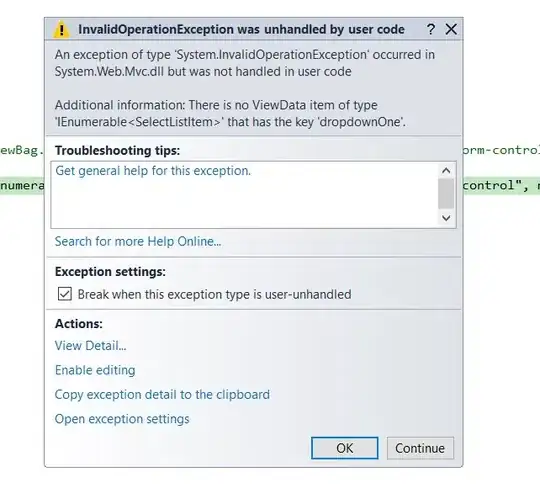Open help via the question mark icon
This screenshot has width=540, height=504.
[x=431, y=29]
